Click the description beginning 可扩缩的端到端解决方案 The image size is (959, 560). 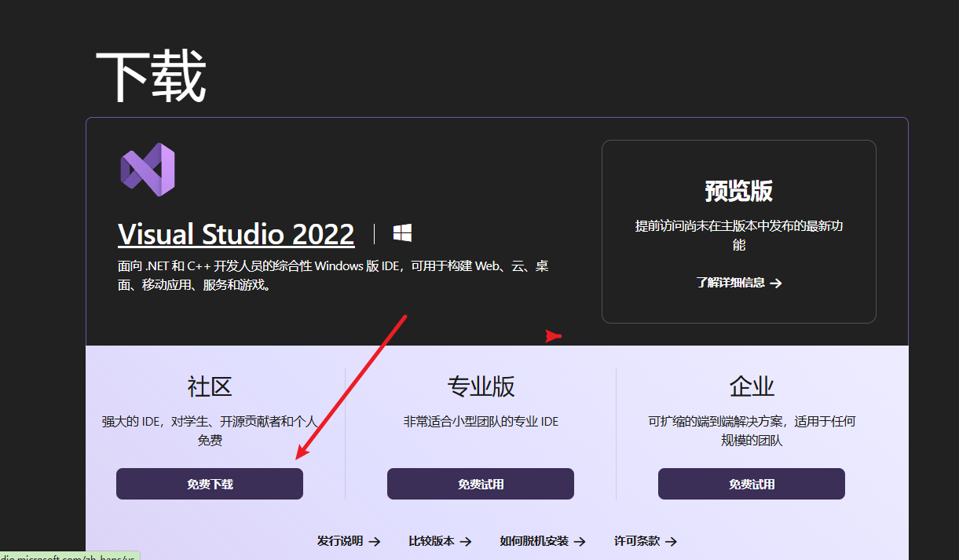[x=752, y=431]
